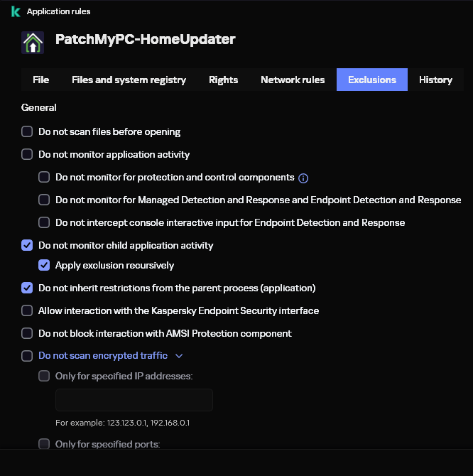This screenshot has width=473, height=476.
Task: Click the PatchMyPC house application icon
Action: pyautogui.click(x=33, y=43)
